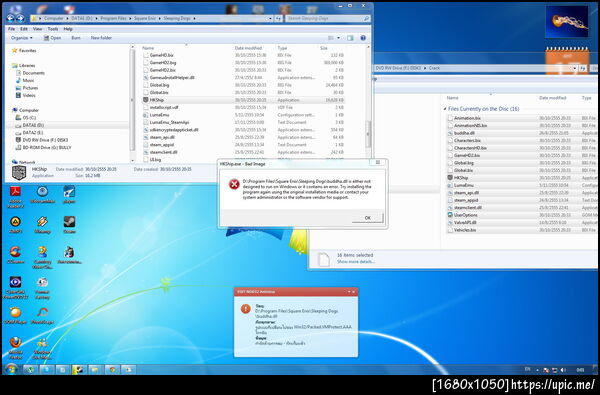Image resolution: width=600 pixels, height=395 pixels.
Task: Click the Search Sleeping Dogs field
Action: [x=327, y=18]
